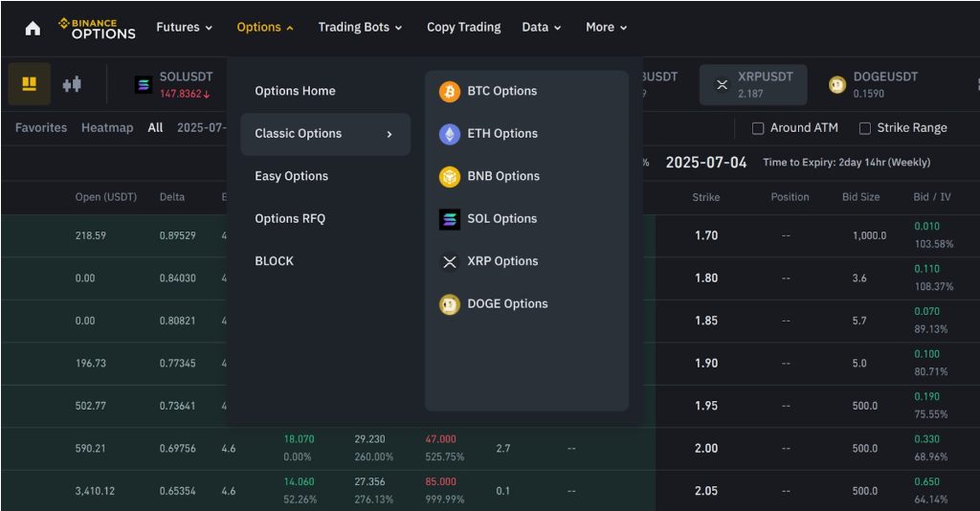Click the XRP icon beside XRP Options
Screen dimensions: 980x511
pos(450,262)
